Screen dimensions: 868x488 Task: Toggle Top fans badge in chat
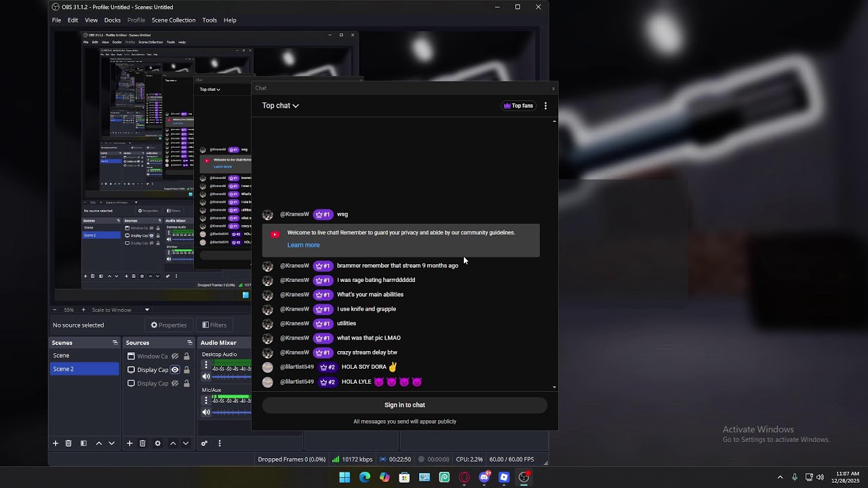pyautogui.click(x=518, y=106)
